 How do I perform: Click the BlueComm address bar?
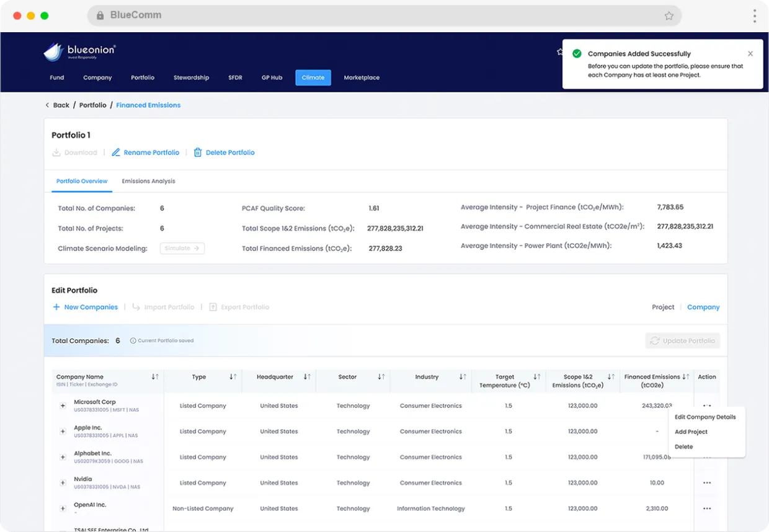(x=384, y=16)
